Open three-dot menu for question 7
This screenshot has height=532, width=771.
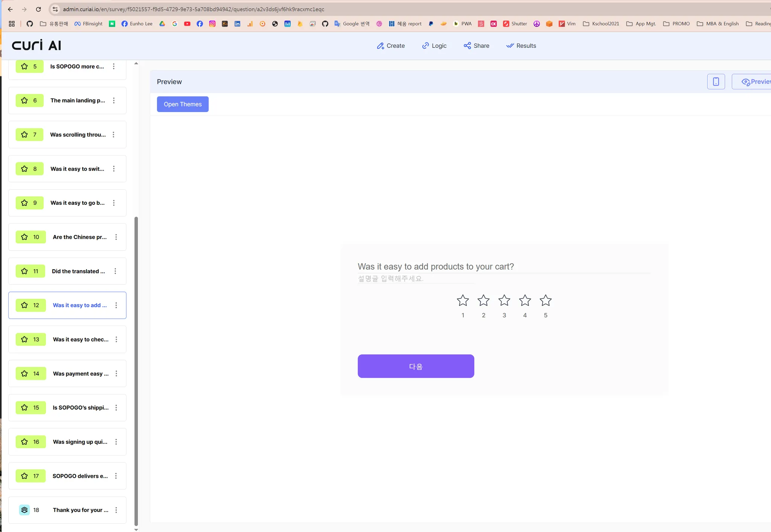pyautogui.click(x=113, y=134)
